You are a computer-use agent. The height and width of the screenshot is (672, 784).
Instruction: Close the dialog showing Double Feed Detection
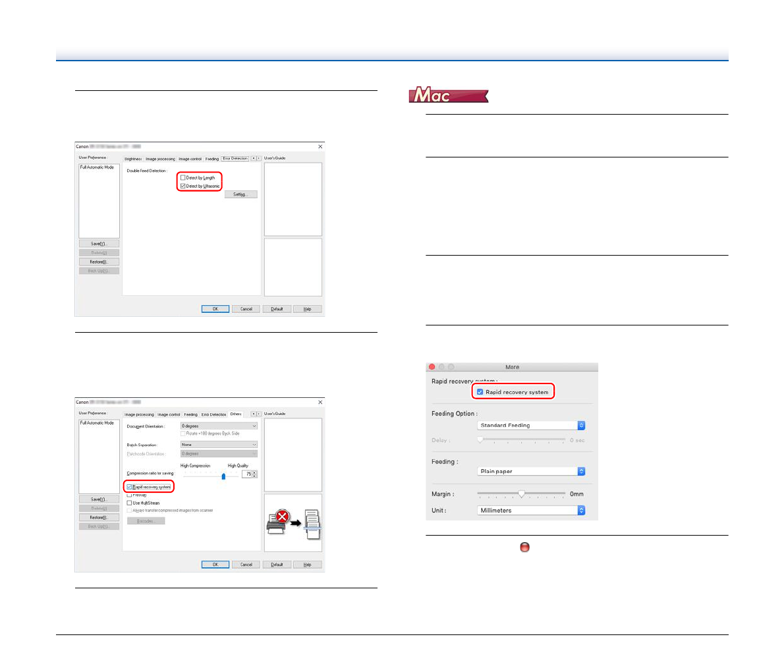321,146
